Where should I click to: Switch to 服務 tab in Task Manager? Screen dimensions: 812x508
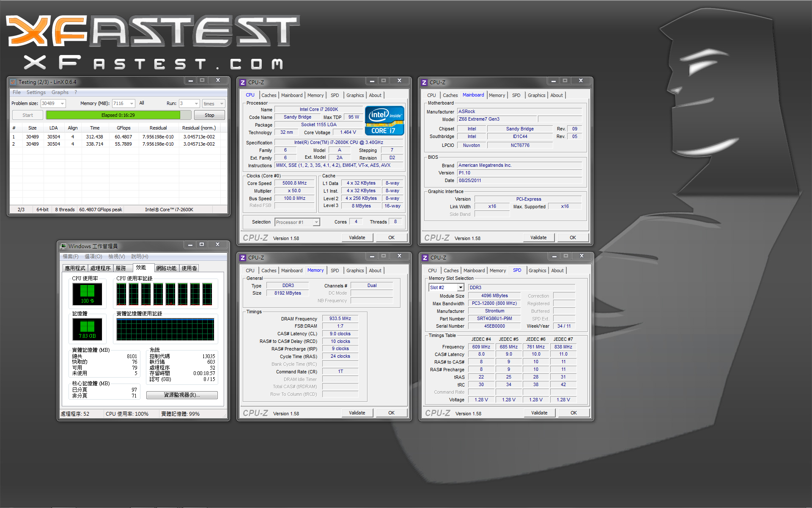click(x=121, y=268)
